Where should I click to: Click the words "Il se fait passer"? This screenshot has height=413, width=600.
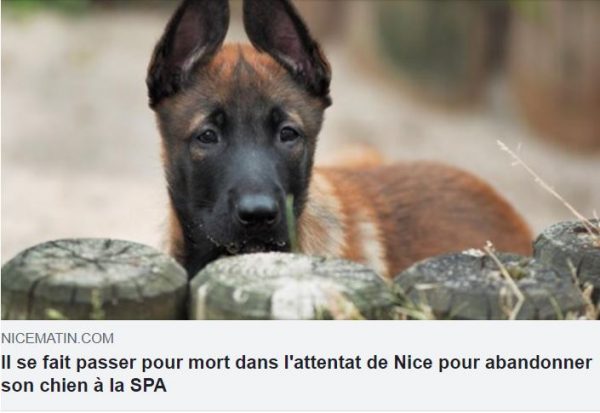[x=69, y=363]
